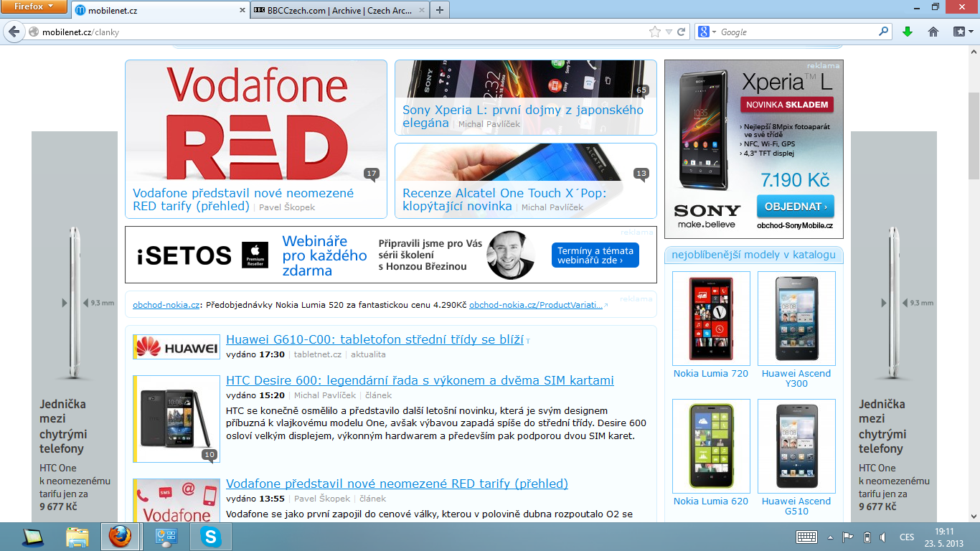Screen dimensions: 980x551
Task: Mute the system volume speaker
Action: 884,537
